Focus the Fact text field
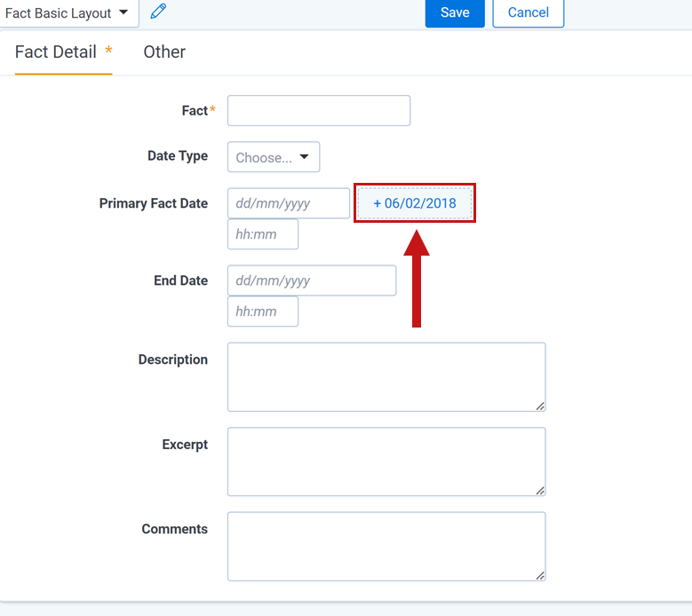Image resolution: width=692 pixels, height=616 pixels. tap(319, 110)
